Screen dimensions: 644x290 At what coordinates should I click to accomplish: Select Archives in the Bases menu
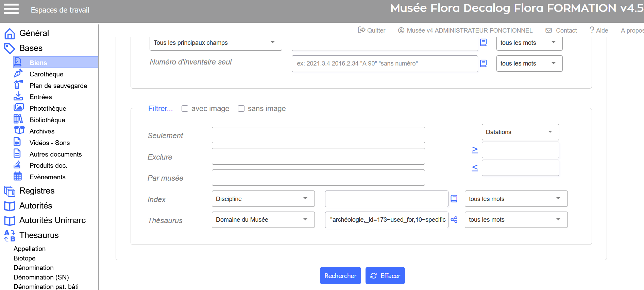(42, 131)
